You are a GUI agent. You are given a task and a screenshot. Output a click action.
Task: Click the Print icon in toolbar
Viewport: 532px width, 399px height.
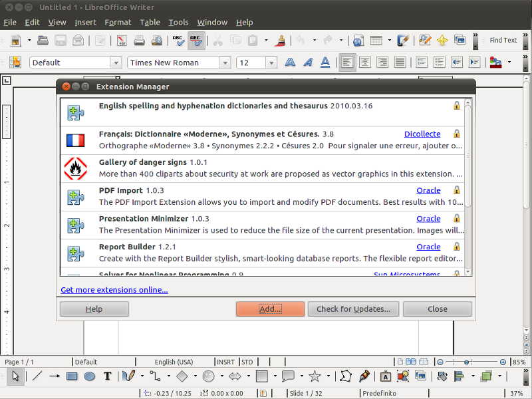(x=140, y=41)
